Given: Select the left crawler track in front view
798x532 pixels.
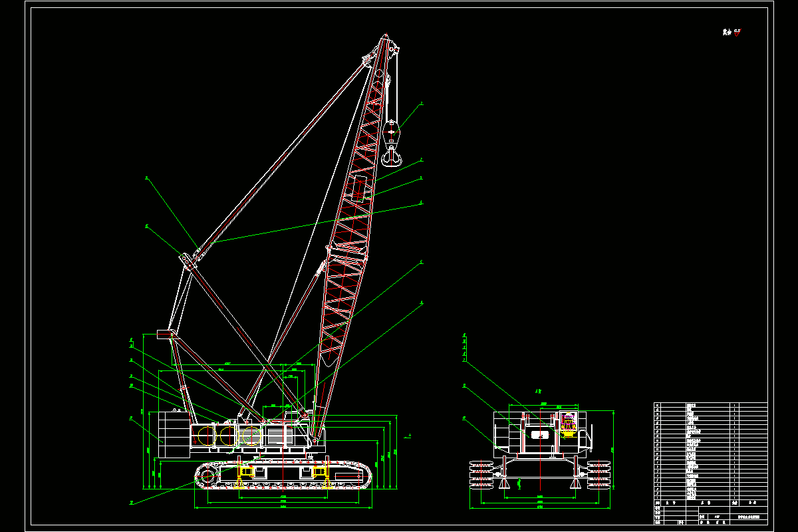Looking at the screenshot, I should point(482,473).
